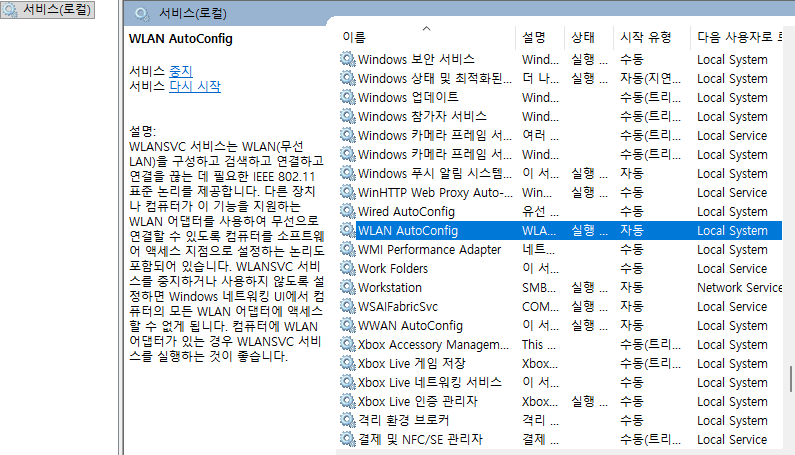Click the 자동(지연 startup type of Windows 상태 row
Screen dimensions: 795x455
pos(651,79)
